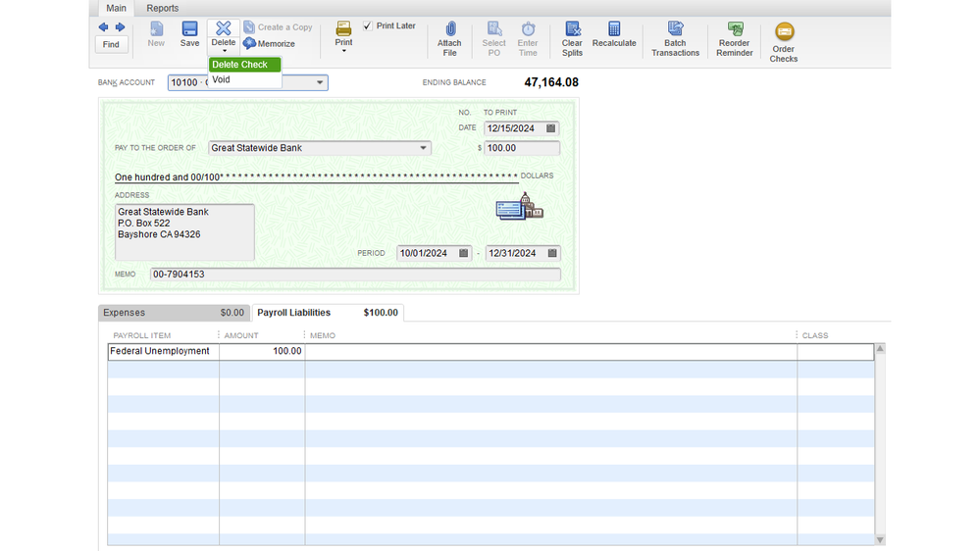Switch to the Reports tab
Screen dimensions: 980x551
pos(163,8)
